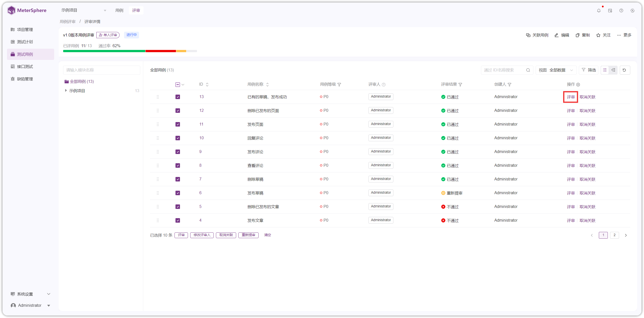Click the refresh table icon
This screenshot has width=644, height=318.
625,70
